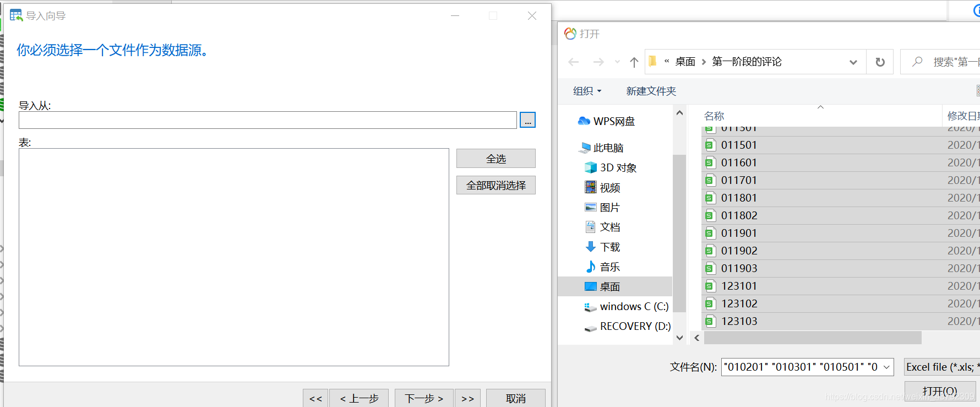The image size is (980, 407).
Task: Click the 全部取消选择 button
Action: tap(496, 185)
